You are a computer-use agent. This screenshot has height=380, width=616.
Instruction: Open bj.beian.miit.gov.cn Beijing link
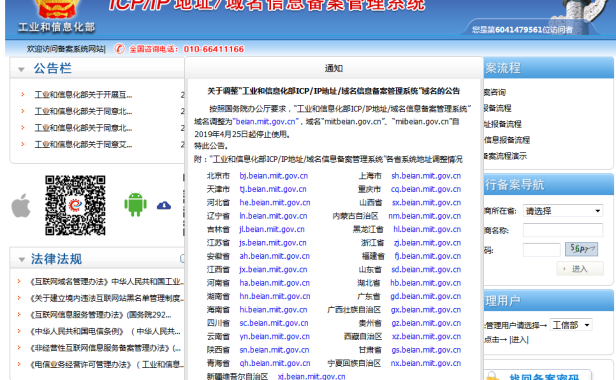[273, 176]
